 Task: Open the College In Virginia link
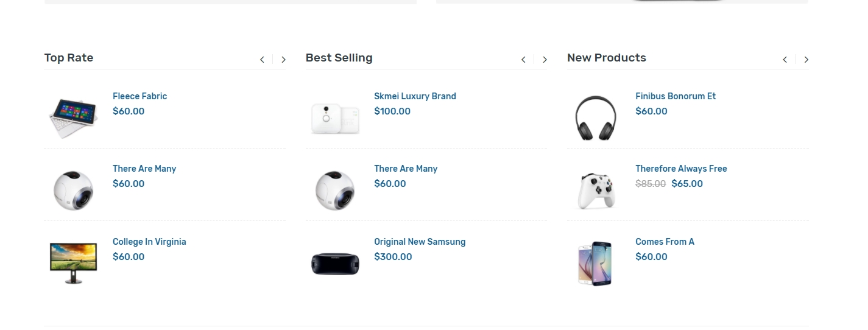(149, 242)
